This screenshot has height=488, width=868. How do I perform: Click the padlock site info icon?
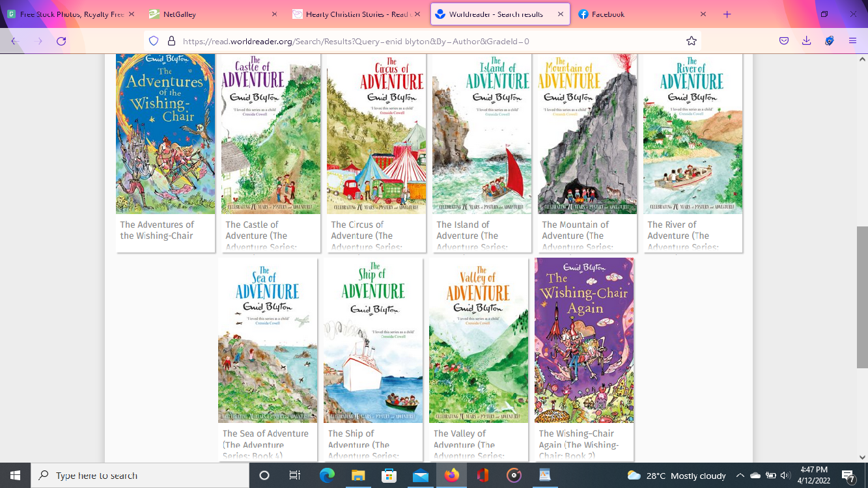coord(172,41)
